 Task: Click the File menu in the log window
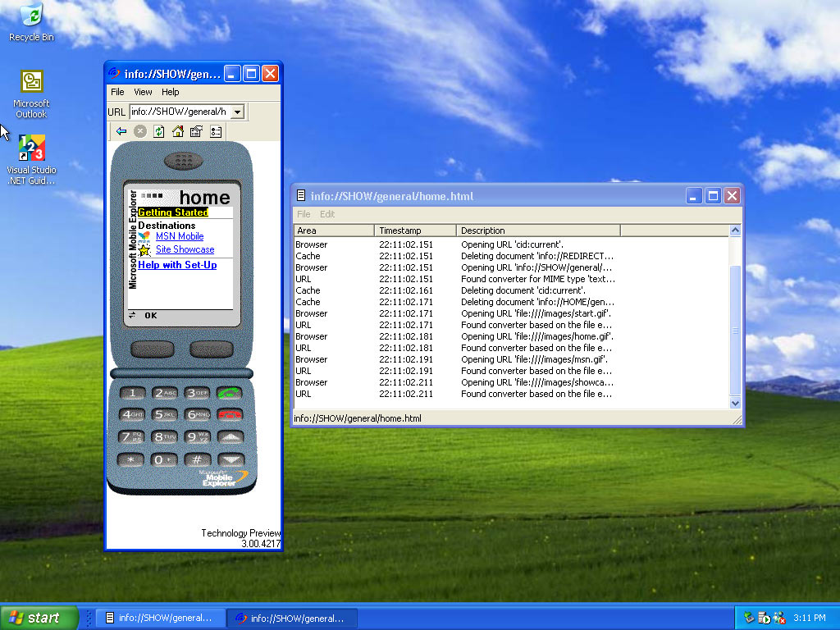304,214
